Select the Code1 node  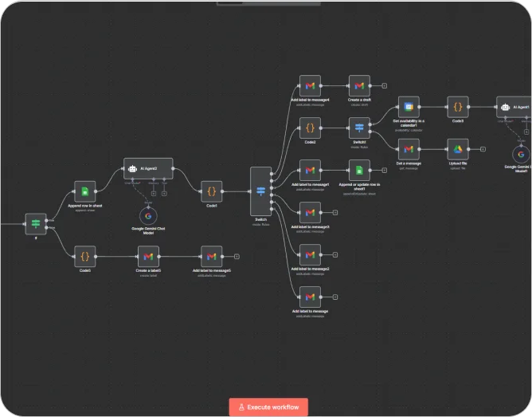point(211,191)
